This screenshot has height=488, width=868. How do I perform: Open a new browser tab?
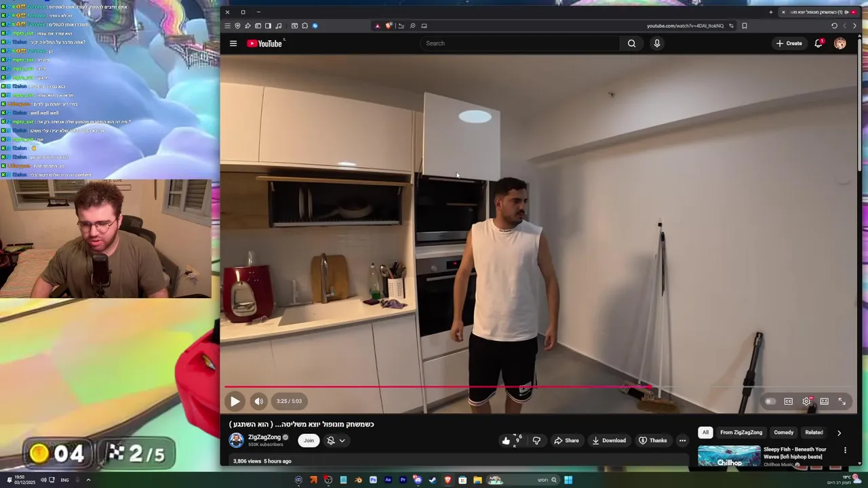point(771,12)
